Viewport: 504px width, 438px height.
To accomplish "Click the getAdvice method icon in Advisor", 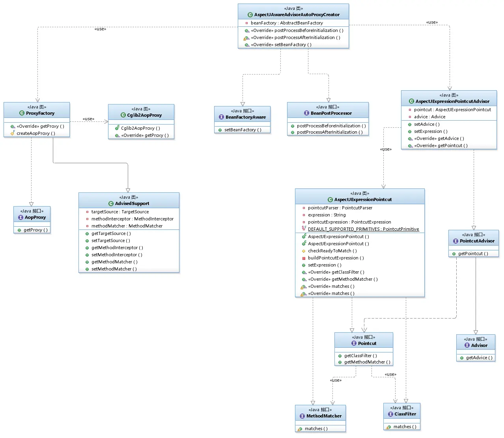I will (462, 358).
